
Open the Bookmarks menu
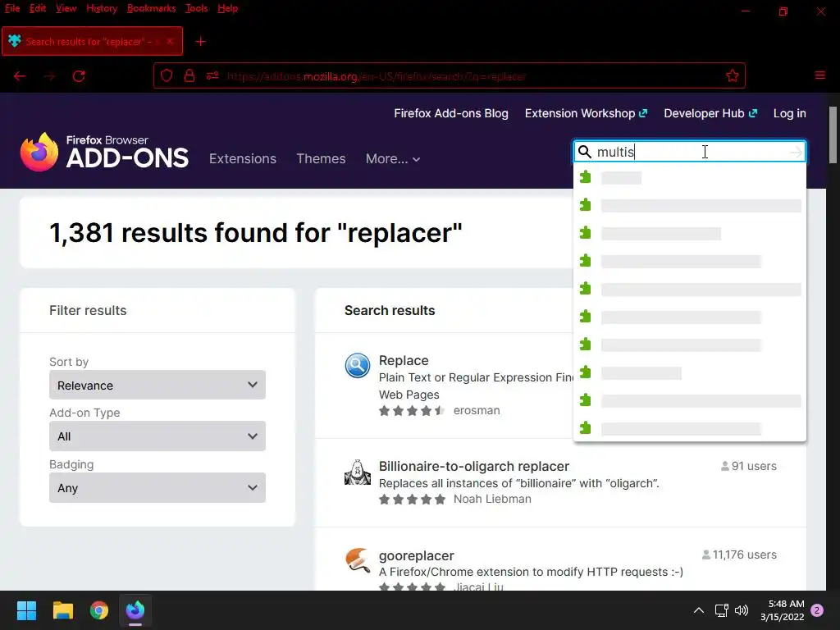(151, 8)
